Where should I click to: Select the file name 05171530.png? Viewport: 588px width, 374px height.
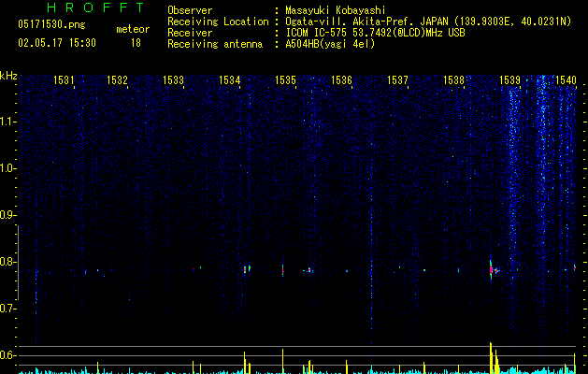pyautogui.click(x=51, y=24)
